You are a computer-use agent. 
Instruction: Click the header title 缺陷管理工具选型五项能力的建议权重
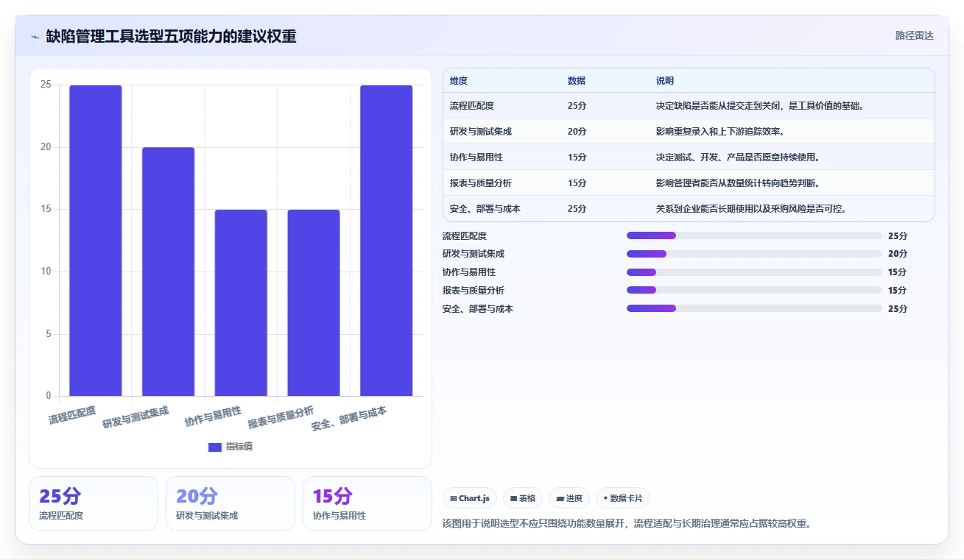click(171, 36)
